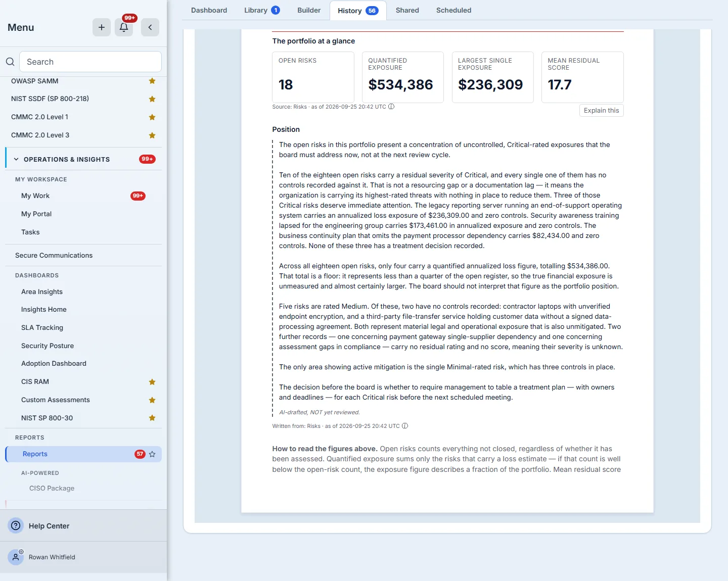Toggle star for Custom Assessments
Image resolution: width=728 pixels, height=581 pixels.
pos(152,400)
